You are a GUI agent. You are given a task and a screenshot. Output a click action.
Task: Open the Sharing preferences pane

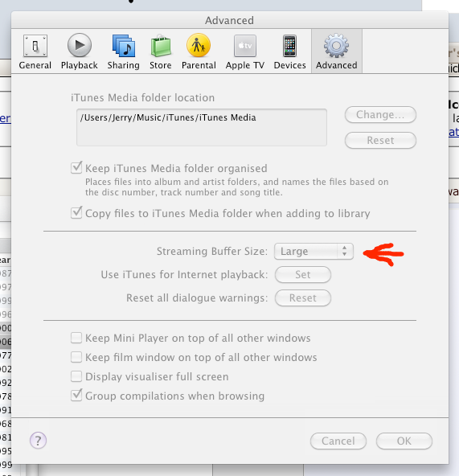123,51
